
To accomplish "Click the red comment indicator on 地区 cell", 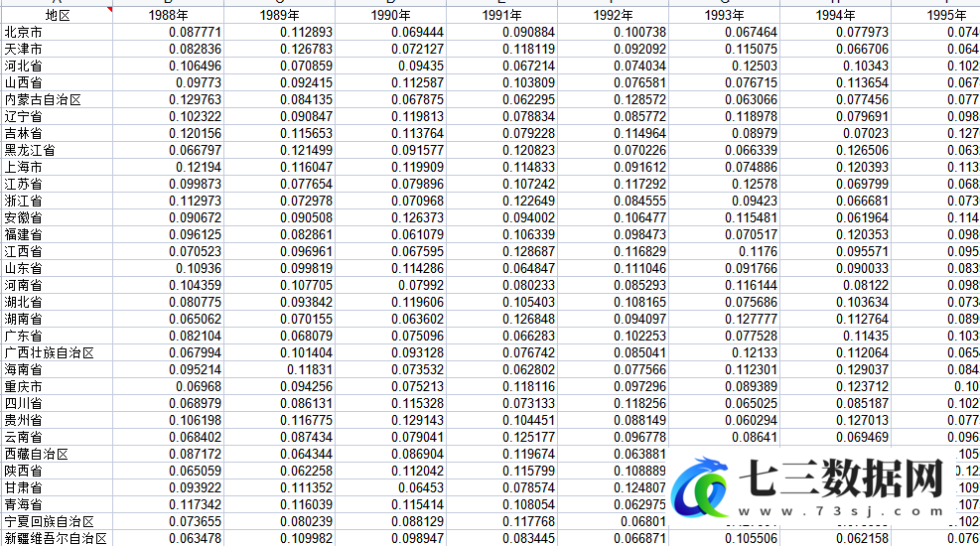I will [x=109, y=9].
